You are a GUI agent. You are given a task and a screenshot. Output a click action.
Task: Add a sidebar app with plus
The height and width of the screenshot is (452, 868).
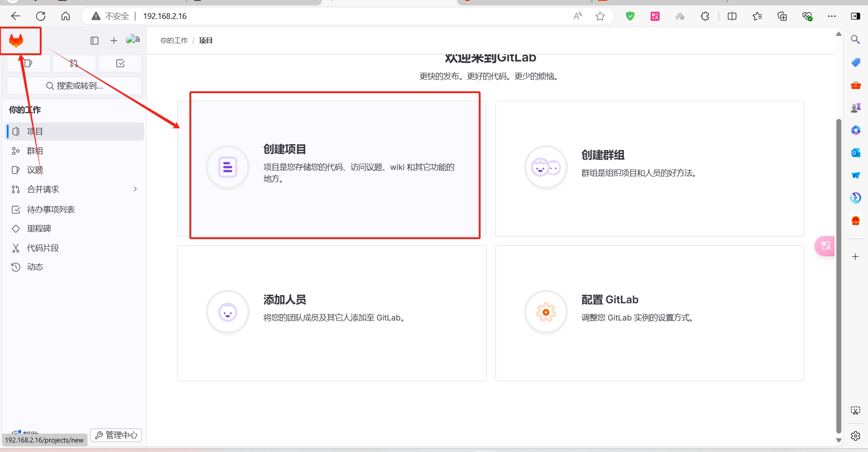(x=855, y=257)
